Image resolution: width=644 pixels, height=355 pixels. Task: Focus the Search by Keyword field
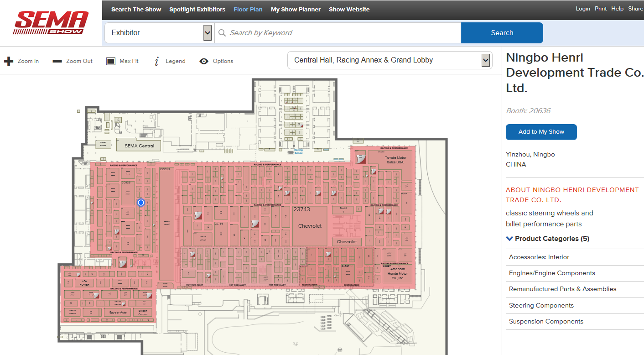tap(338, 33)
